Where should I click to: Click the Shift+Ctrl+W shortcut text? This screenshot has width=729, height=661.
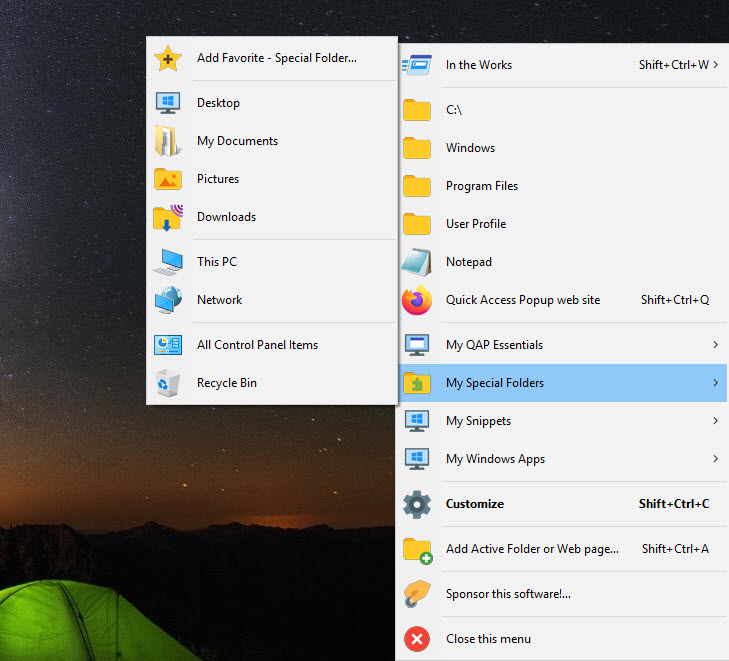[674, 65]
